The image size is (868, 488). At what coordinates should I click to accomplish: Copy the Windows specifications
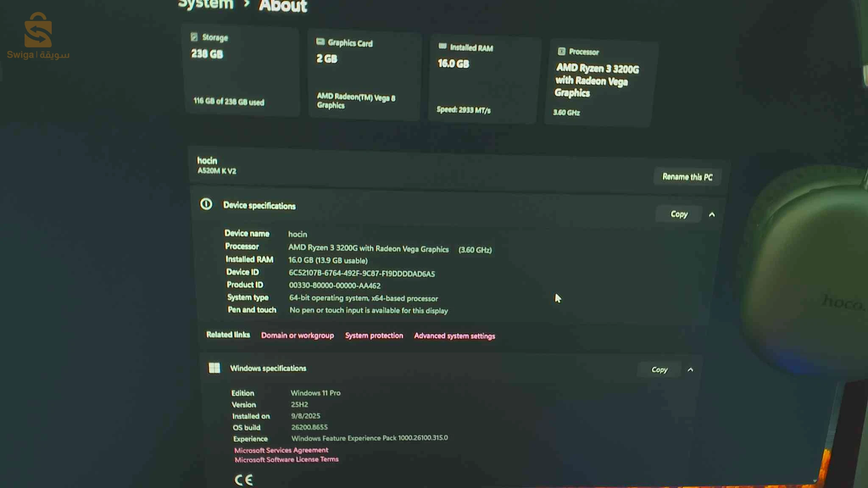point(659,370)
